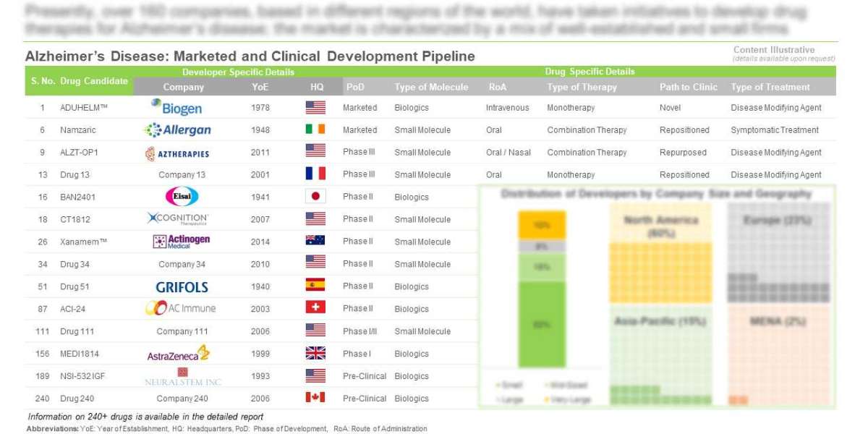Click the "Company 240" cell

click(182, 399)
